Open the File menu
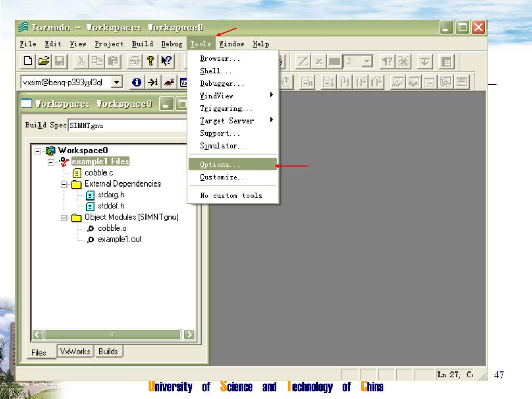532x399 pixels. click(28, 44)
